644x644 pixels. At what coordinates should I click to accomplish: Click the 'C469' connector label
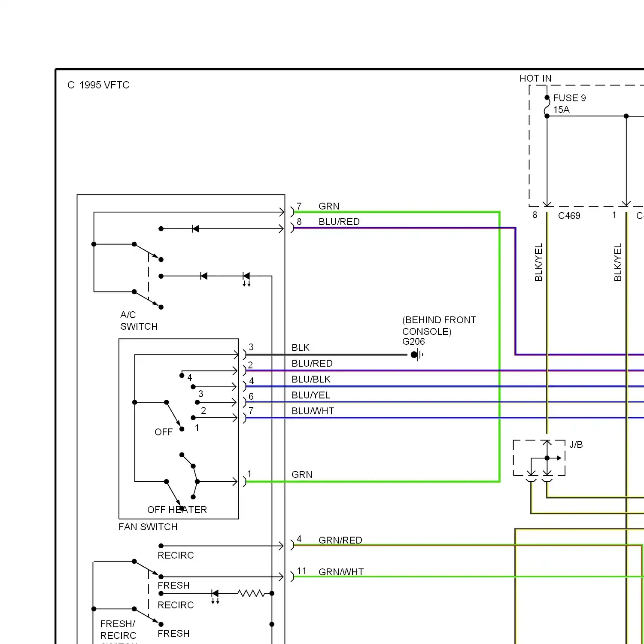(x=569, y=216)
